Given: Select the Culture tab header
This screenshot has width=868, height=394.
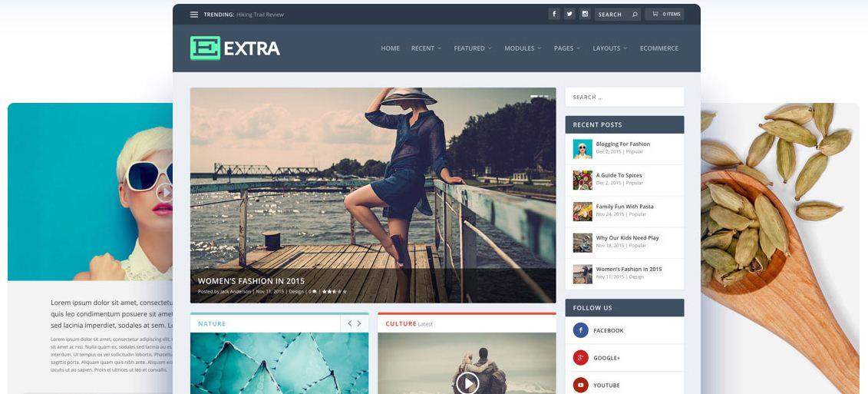Looking at the screenshot, I should (x=401, y=323).
